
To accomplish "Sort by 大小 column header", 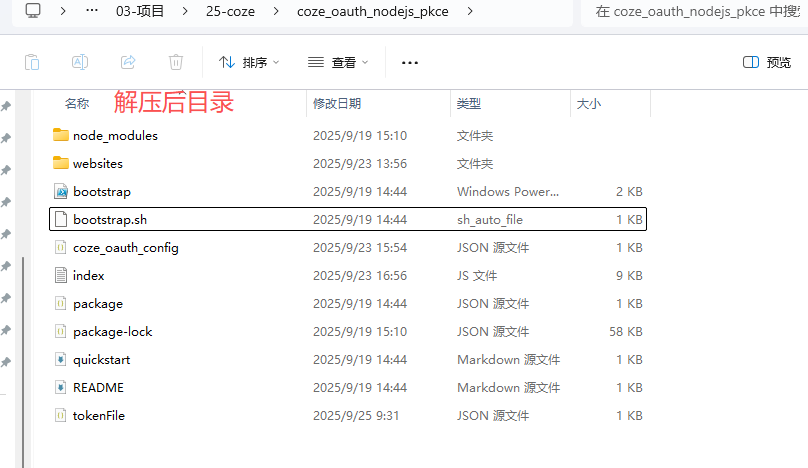I will 588,104.
